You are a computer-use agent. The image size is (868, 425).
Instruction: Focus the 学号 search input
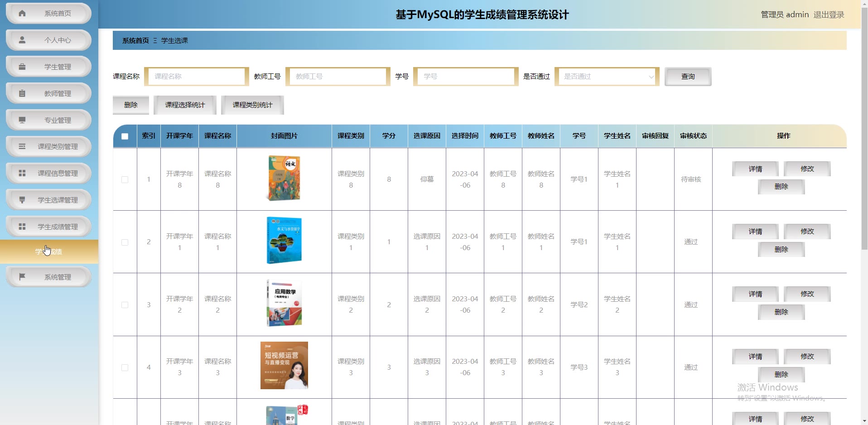click(x=466, y=77)
